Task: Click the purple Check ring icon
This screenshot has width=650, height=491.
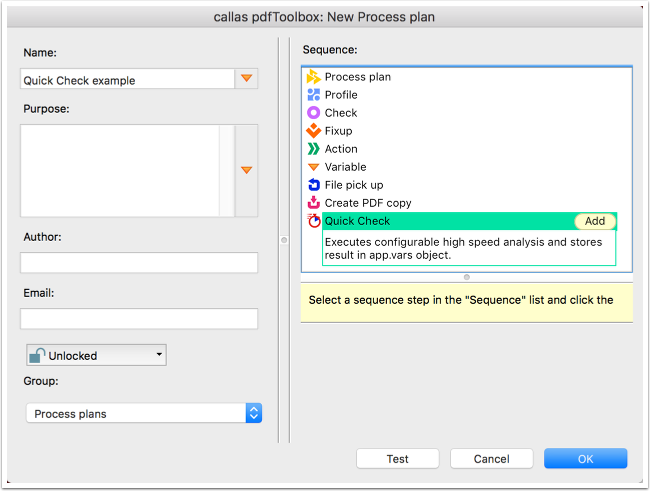Action: [313, 113]
